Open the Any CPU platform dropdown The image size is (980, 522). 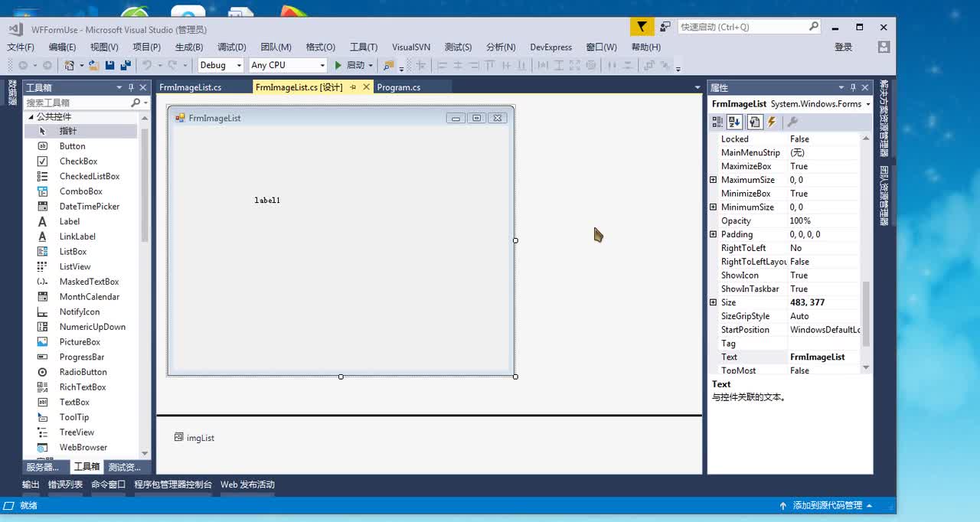[322, 66]
